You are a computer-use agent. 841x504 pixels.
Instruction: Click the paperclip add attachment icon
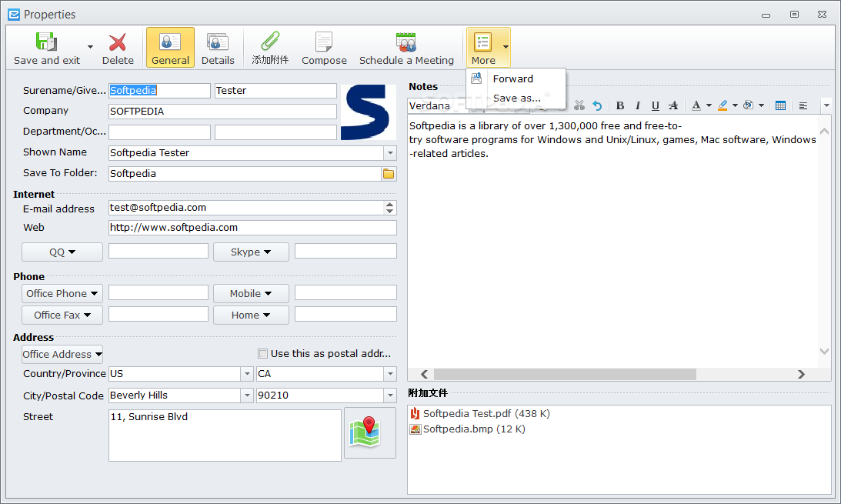[270, 42]
